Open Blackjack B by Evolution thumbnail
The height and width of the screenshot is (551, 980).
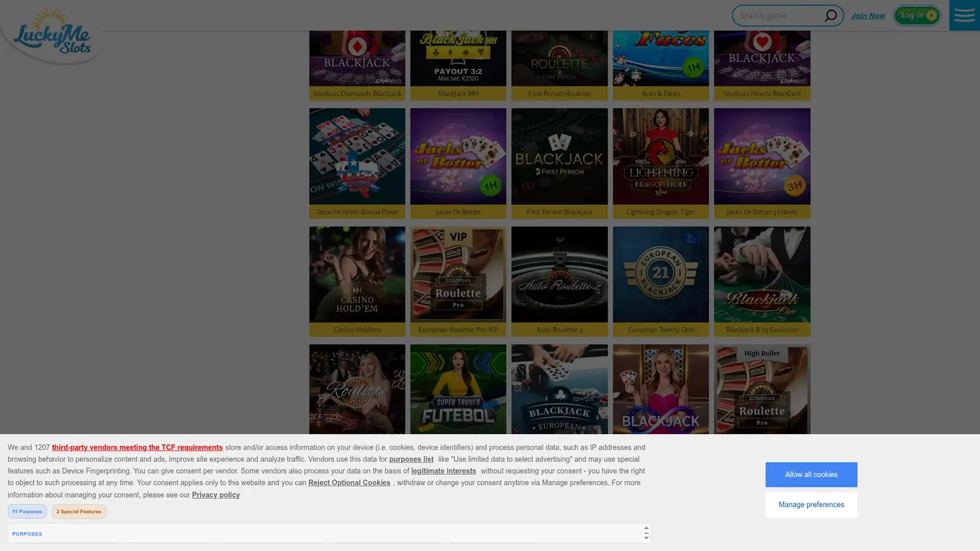point(762,274)
